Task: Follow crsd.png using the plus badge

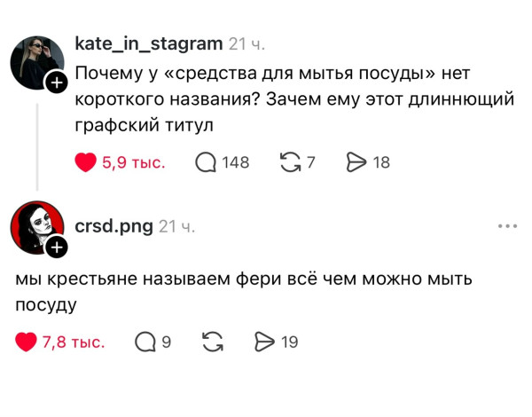Action: tap(56, 246)
